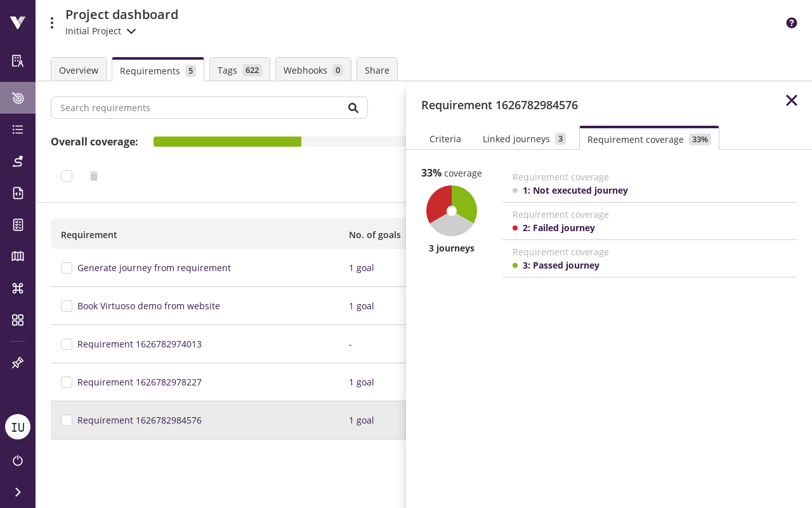Check the Generate journey from requirement checkbox
Viewport: 812px width, 508px height.
tap(67, 268)
